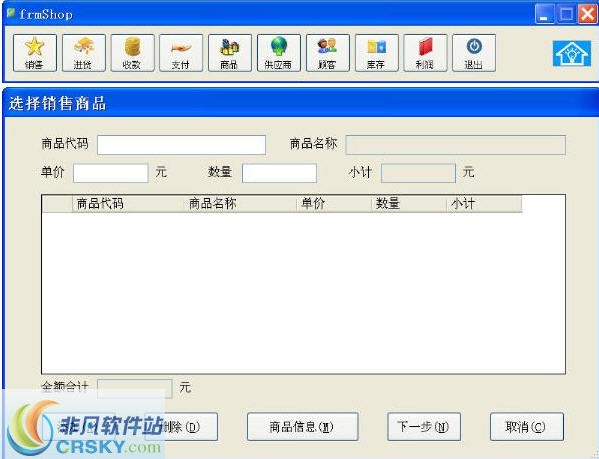Focus the 数量 quantity input
The image size is (599, 459).
point(279,173)
